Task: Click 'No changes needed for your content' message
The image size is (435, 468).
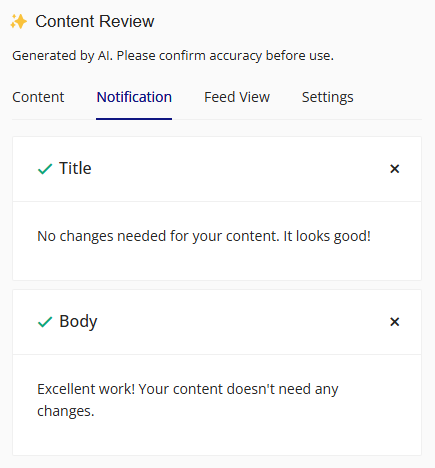Action: coord(158,236)
